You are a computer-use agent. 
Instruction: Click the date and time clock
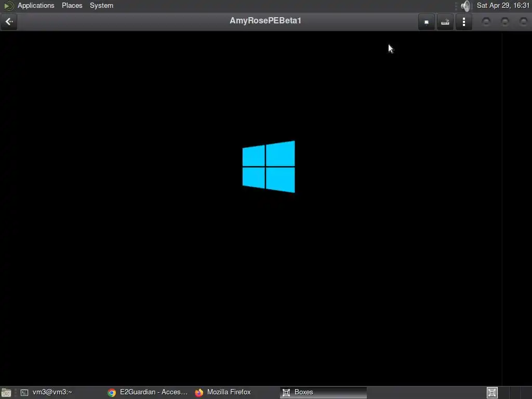point(503,5)
